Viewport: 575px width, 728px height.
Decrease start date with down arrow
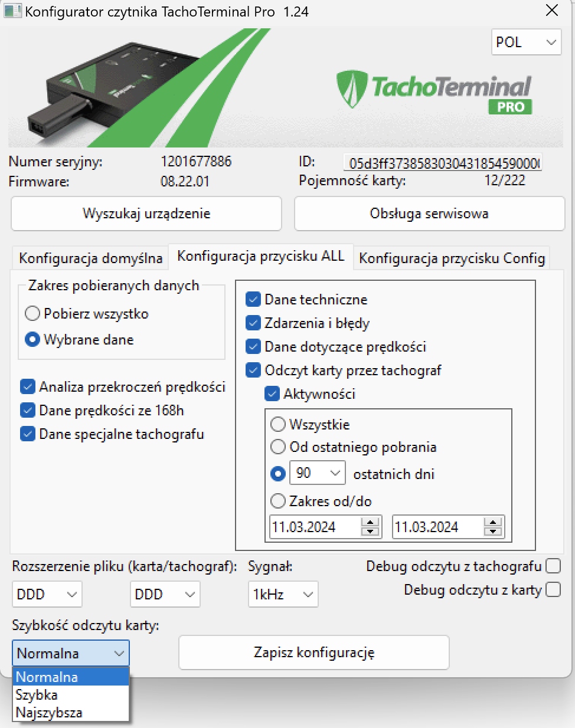(370, 532)
